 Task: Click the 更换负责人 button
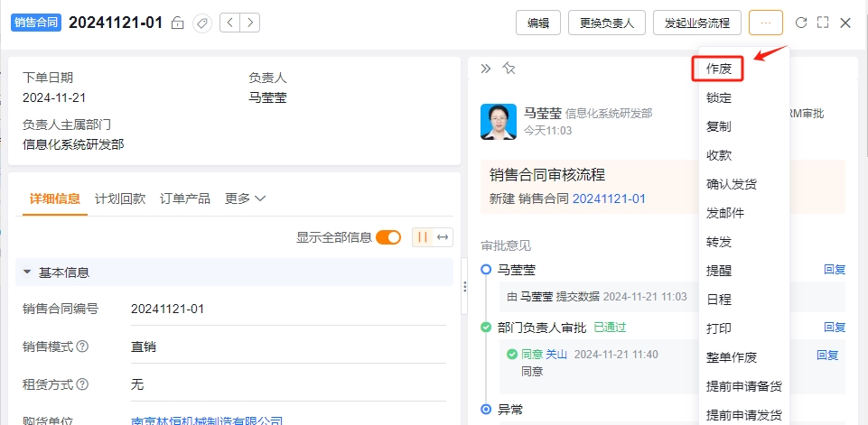point(607,23)
